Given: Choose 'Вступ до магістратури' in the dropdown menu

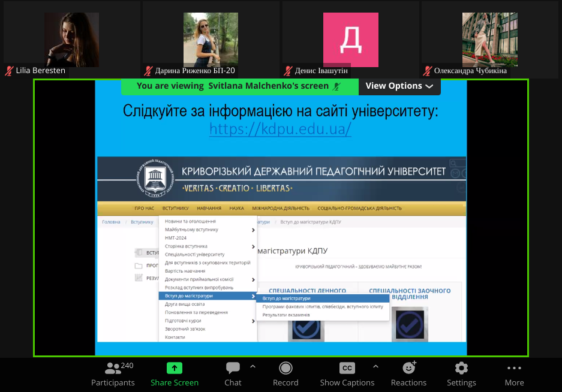Looking at the screenshot, I should pos(189,296).
